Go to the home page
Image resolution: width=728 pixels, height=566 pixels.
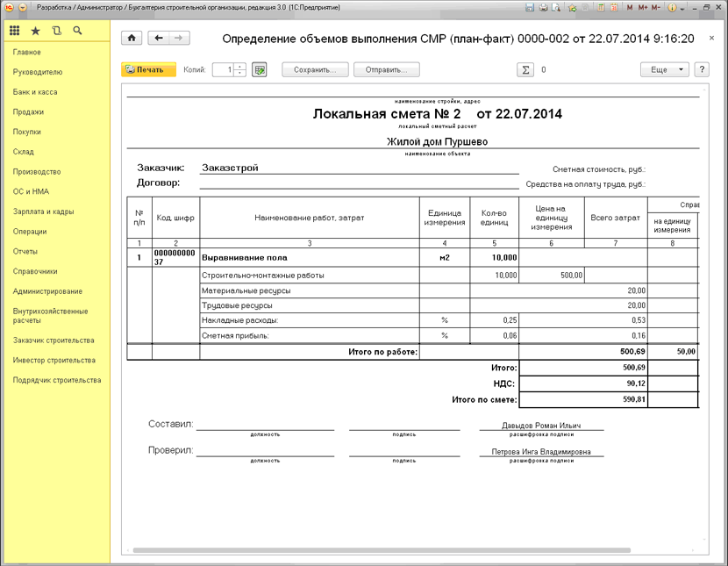(132, 38)
